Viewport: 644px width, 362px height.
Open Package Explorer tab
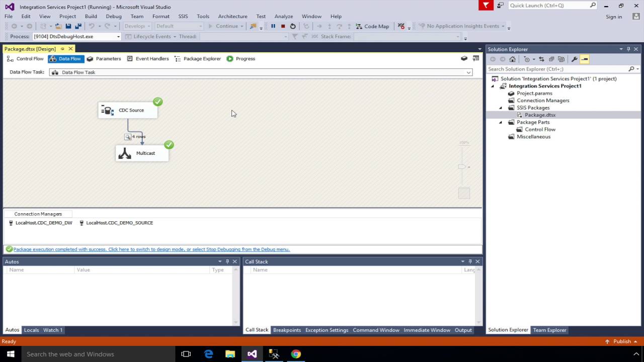(x=198, y=59)
